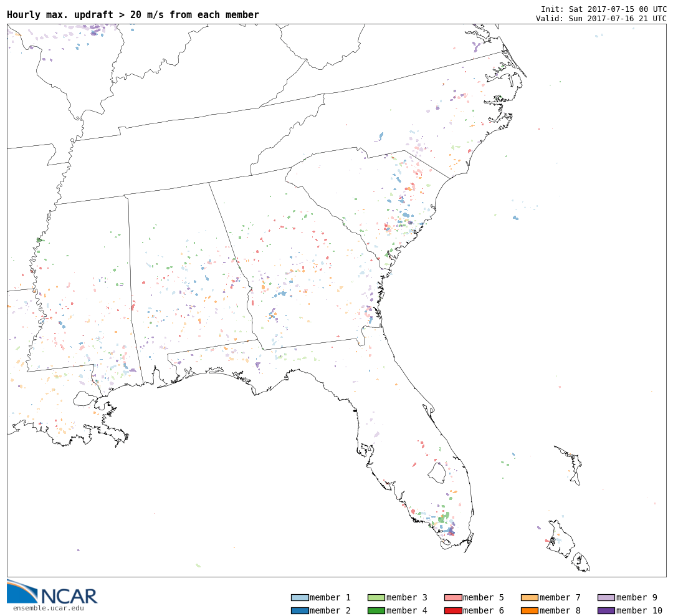
Task: Click the 'member 5' legend label
Action: click(484, 597)
